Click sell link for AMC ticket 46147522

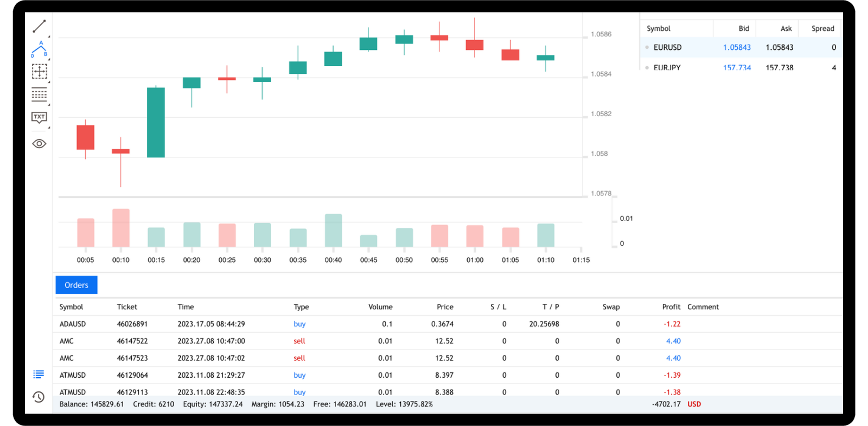(299, 341)
